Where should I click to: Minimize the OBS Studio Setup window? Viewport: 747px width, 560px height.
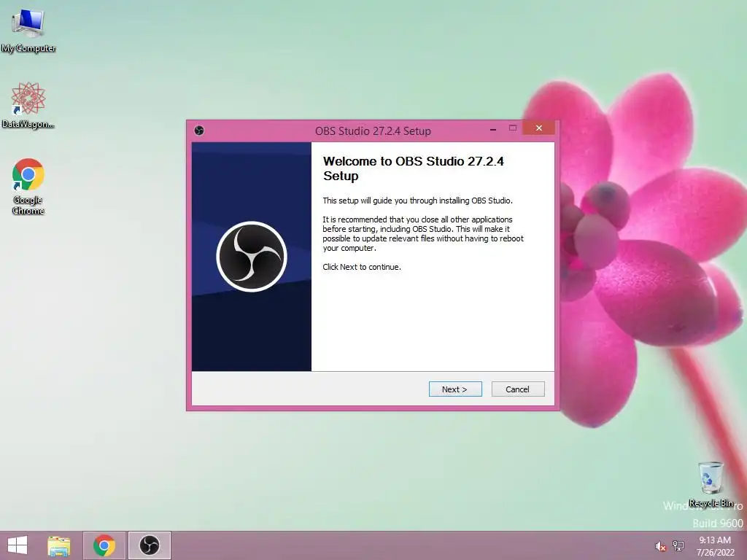pos(493,129)
